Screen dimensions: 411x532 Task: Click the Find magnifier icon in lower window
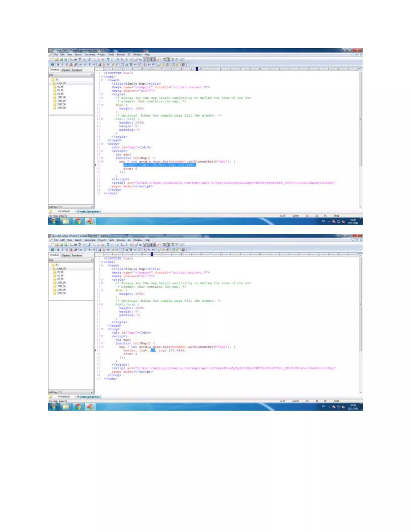click(117, 245)
